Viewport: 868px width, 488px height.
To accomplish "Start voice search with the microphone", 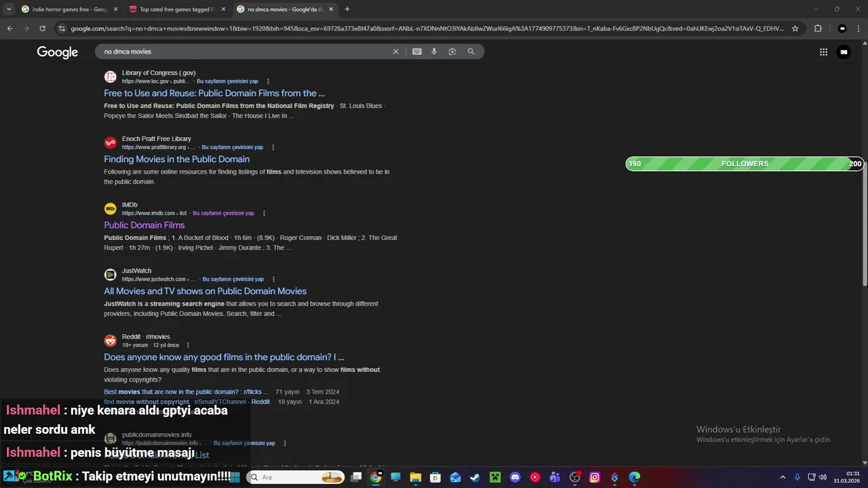I will tap(434, 52).
